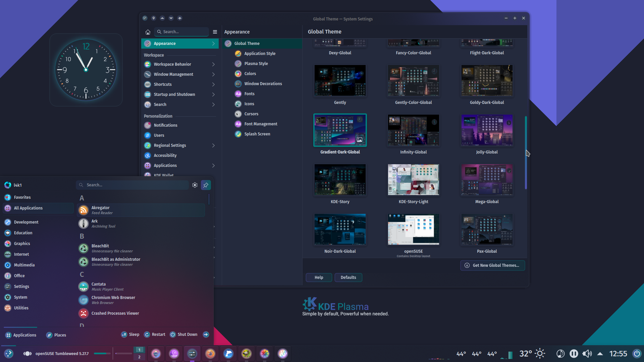Expand Workspace Behavior settings
This screenshot has height=362, width=644.
click(213, 64)
